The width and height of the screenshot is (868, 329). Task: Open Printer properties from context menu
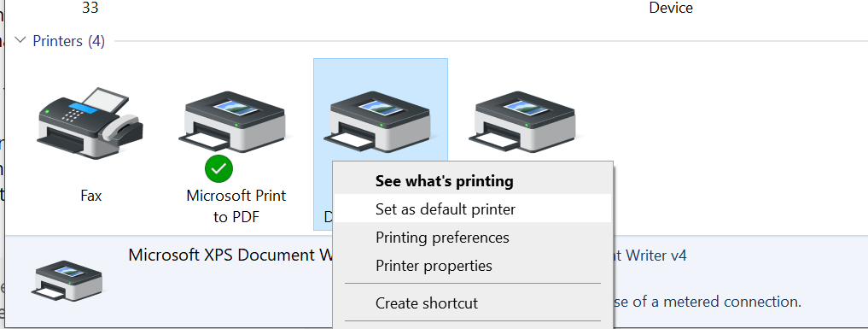pyautogui.click(x=434, y=266)
